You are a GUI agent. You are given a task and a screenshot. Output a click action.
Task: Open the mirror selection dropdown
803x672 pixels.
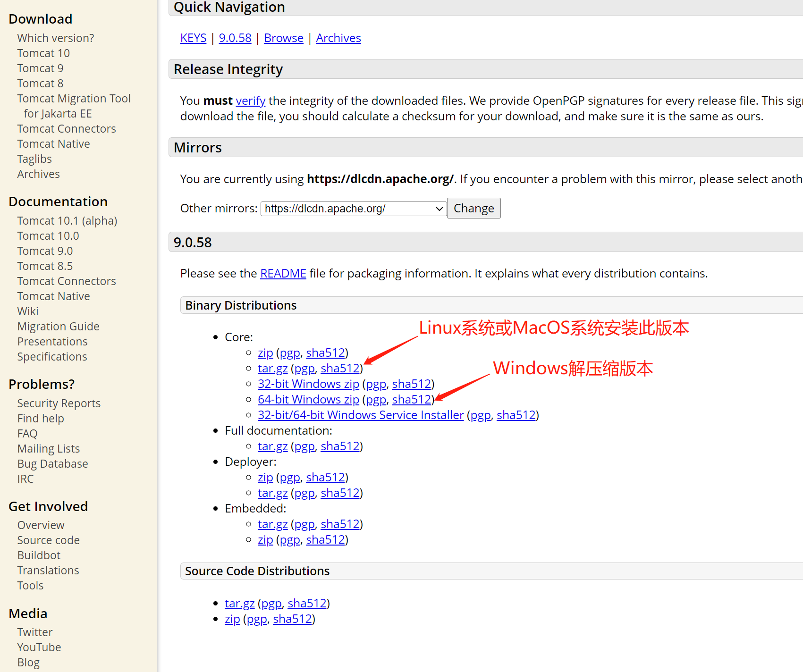[354, 209]
